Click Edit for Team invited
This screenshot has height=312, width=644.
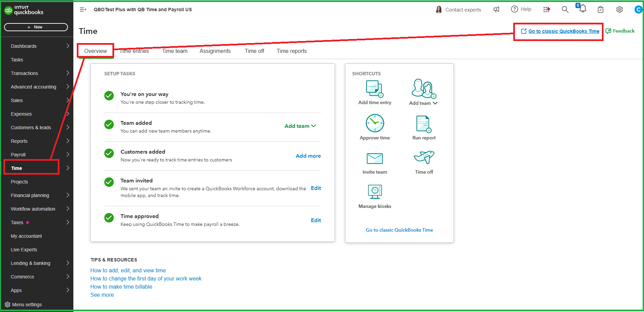click(316, 188)
